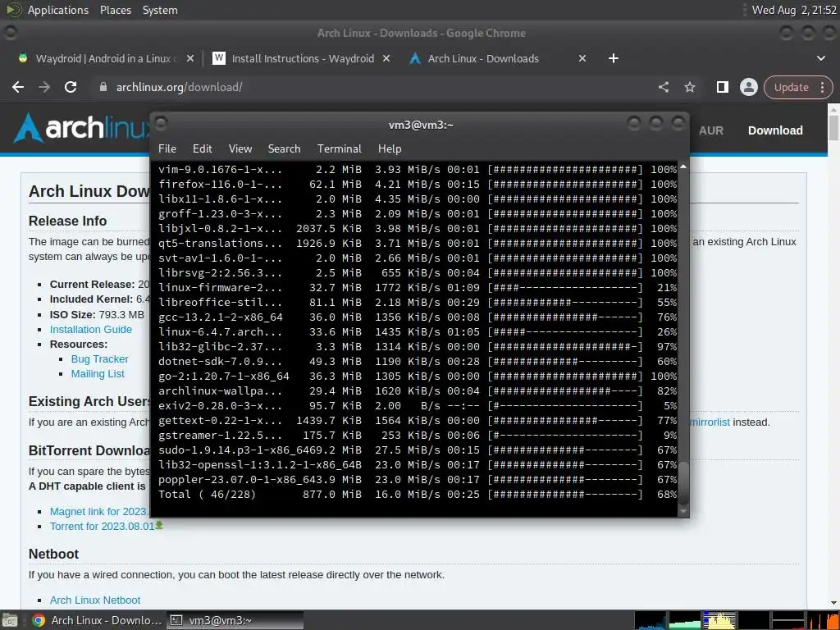This screenshot has height=630, width=840.
Task: Click the Magnet link for 2023 release
Action: [99, 512]
